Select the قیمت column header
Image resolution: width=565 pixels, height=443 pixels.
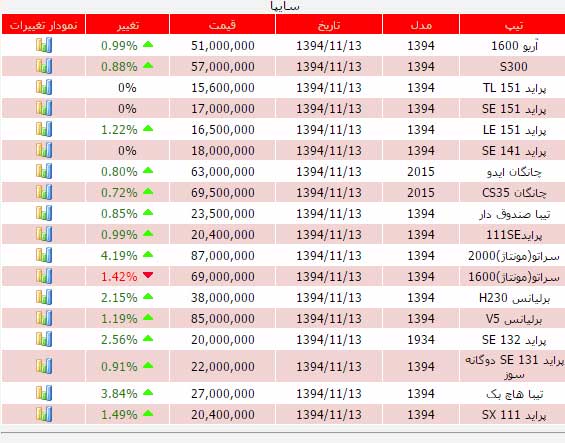point(222,25)
